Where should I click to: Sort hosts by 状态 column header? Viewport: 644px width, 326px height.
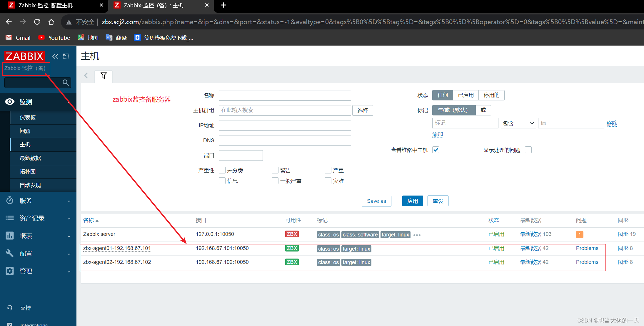494,220
